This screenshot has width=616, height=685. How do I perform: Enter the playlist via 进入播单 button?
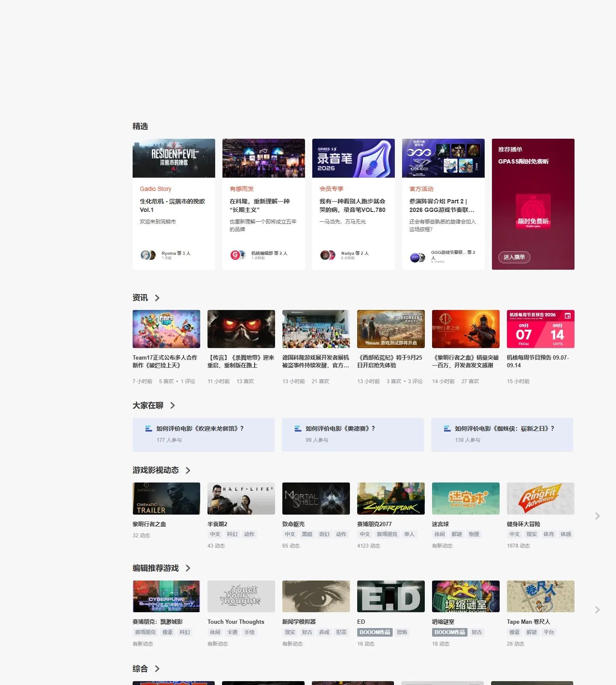coord(514,257)
